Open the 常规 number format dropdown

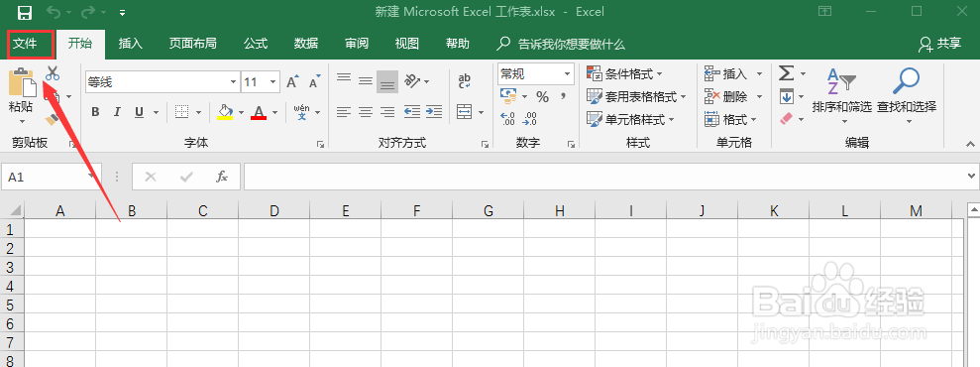pos(568,74)
